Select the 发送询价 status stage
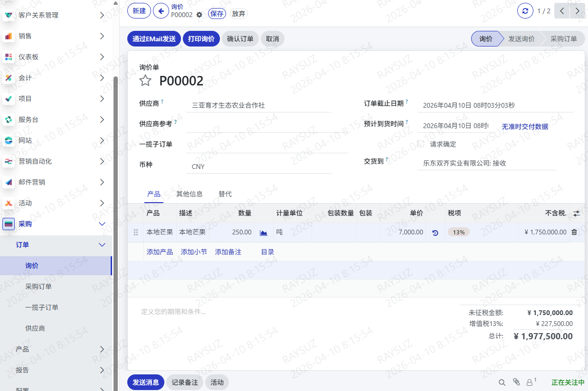Screen dimensions: 588x391 point(522,39)
